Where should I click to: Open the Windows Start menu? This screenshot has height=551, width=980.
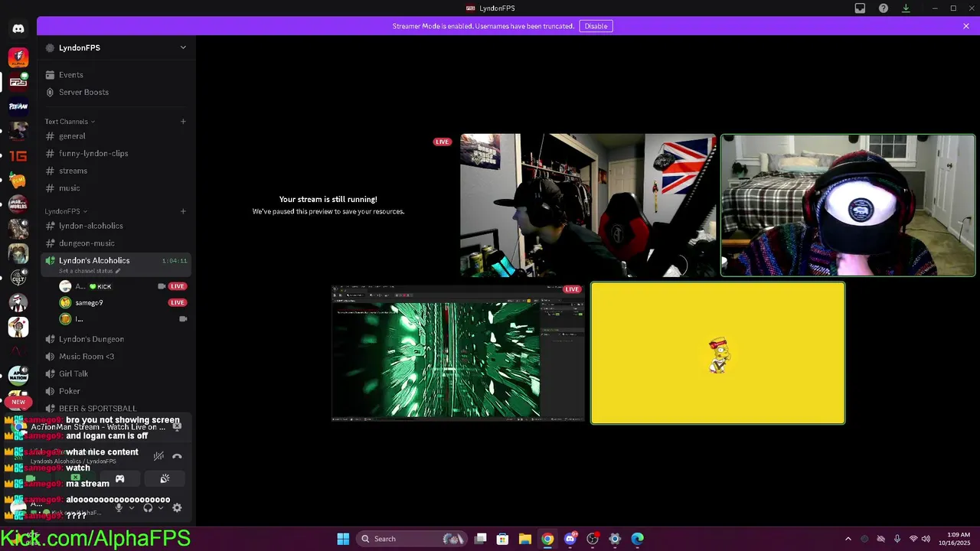tap(343, 539)
